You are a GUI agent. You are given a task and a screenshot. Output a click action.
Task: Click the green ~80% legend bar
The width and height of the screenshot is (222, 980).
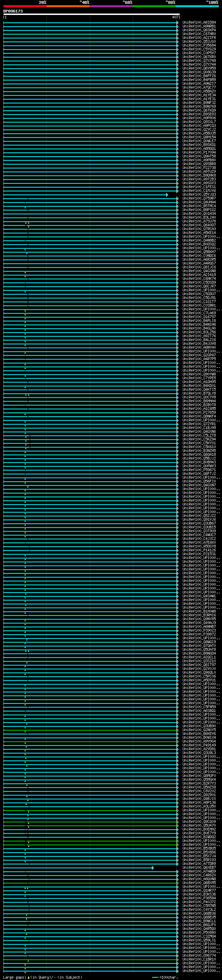[154, 6]
